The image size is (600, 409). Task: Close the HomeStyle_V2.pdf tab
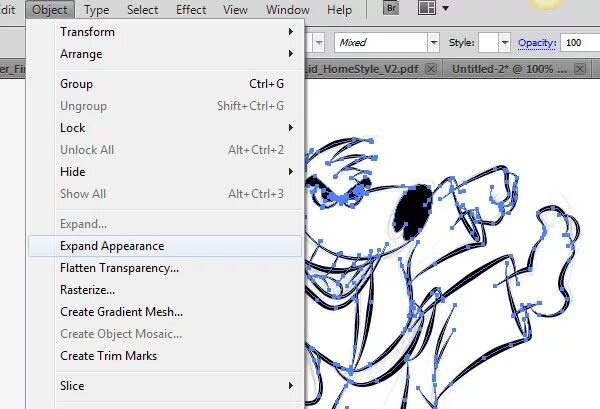[431, 69]
